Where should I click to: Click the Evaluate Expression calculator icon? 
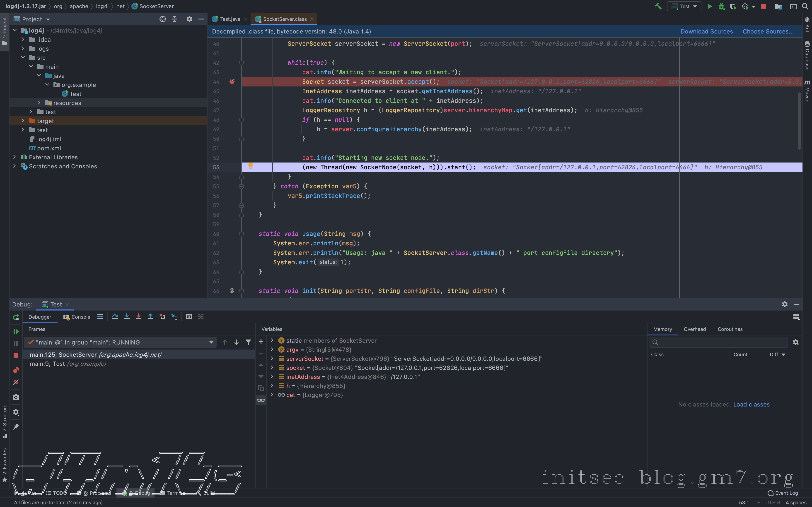coord(189,317)
